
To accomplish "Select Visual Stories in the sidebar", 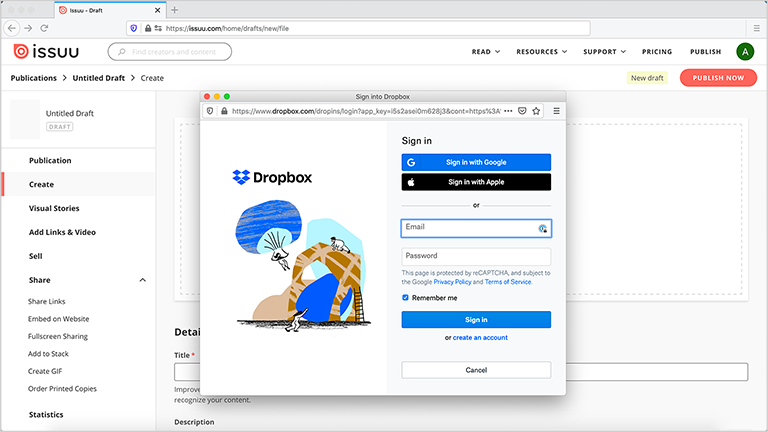I will 54,208.
